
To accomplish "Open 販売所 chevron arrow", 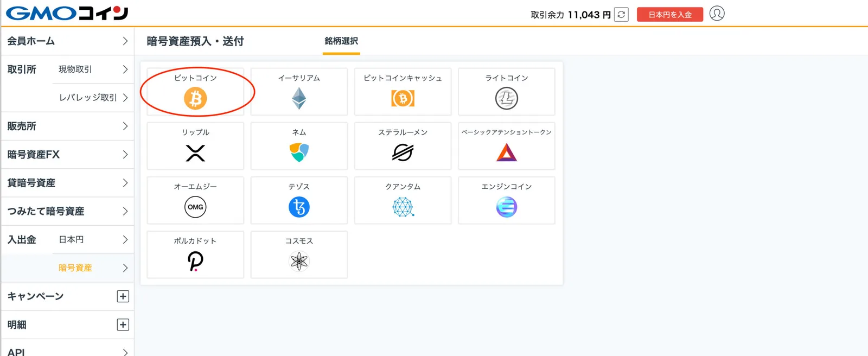I will click(125, 126).
